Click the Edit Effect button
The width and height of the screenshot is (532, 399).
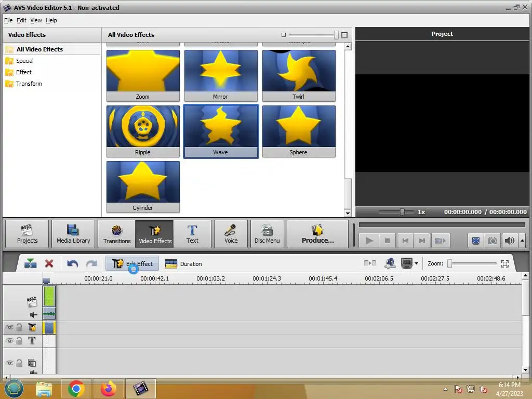tap(132, 263)
